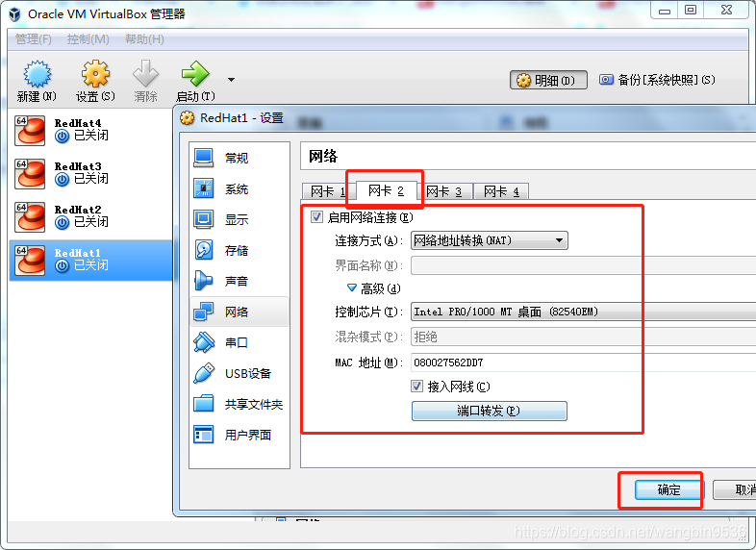Click the RedHat1 settings dialog gear icon

pyautogui.click(x=187, y=117)
